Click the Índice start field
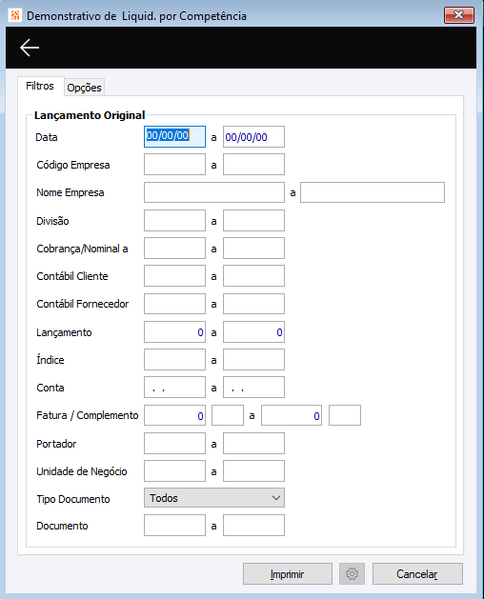Viewport: 484px width, 599px height. [x=175, y=359]
